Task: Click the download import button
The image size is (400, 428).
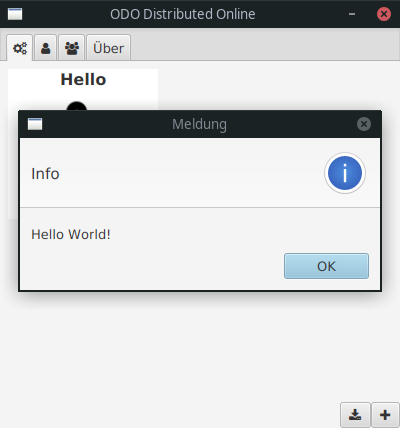Action: pyautogui.click(x=355, y=415)
